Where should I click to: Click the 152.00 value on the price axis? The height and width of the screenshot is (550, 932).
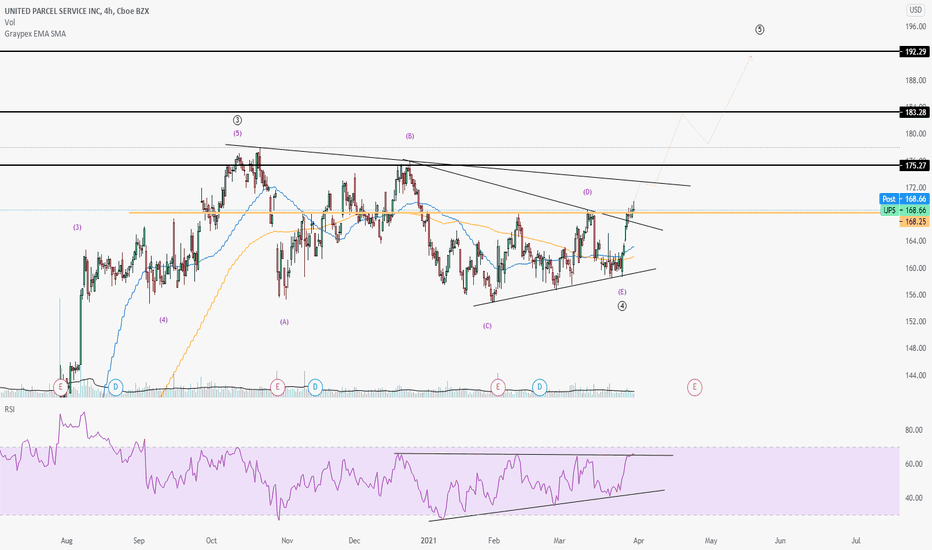[916, 322]
